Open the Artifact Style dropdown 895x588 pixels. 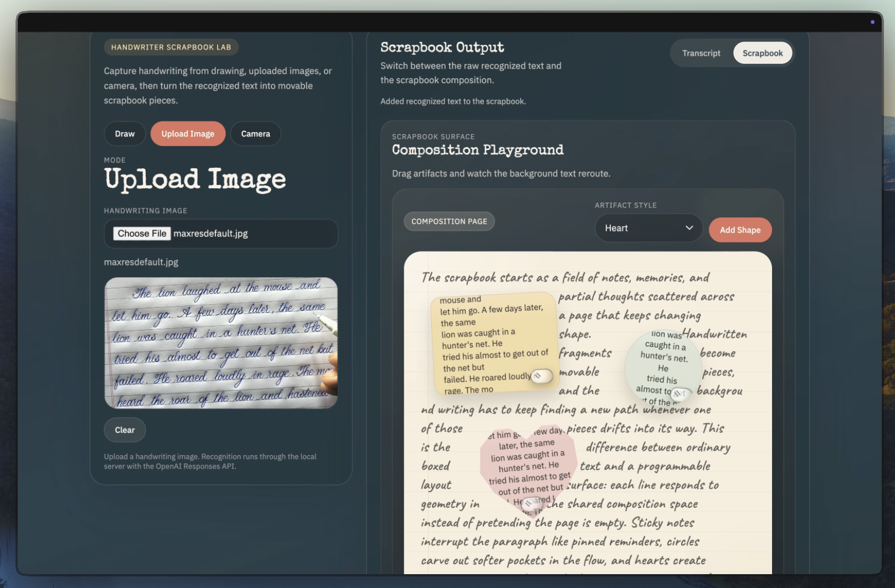649,228
